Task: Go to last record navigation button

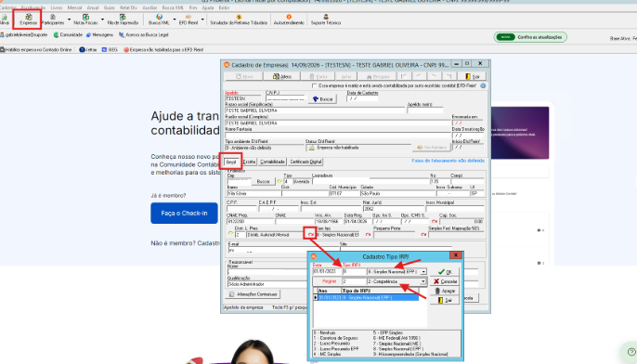Action: tap(448, 76)
